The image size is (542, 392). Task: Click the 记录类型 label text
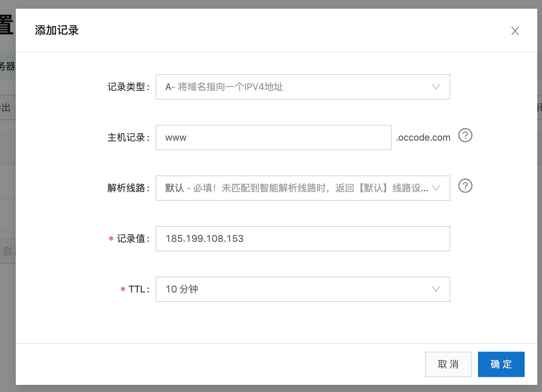(x=128, y=87)
